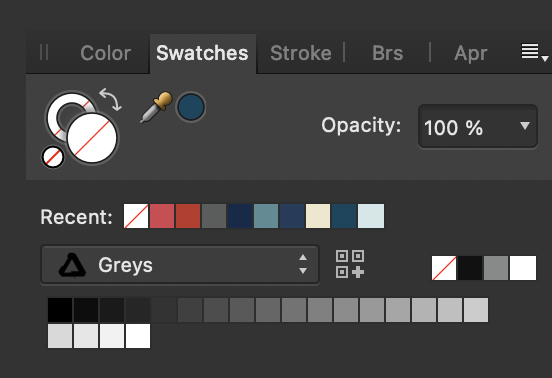Choose the recent dark grey swatch
The image size is (552, 378).
coord(214,216)
